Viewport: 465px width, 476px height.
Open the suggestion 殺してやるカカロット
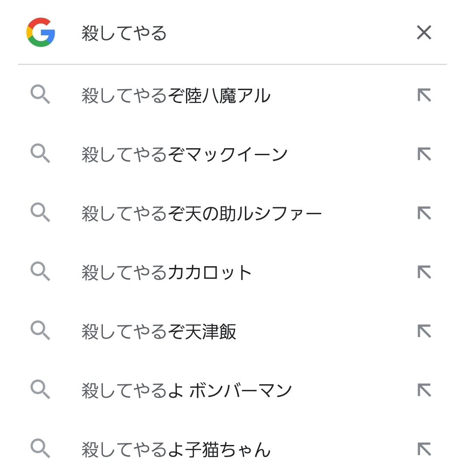167,273
